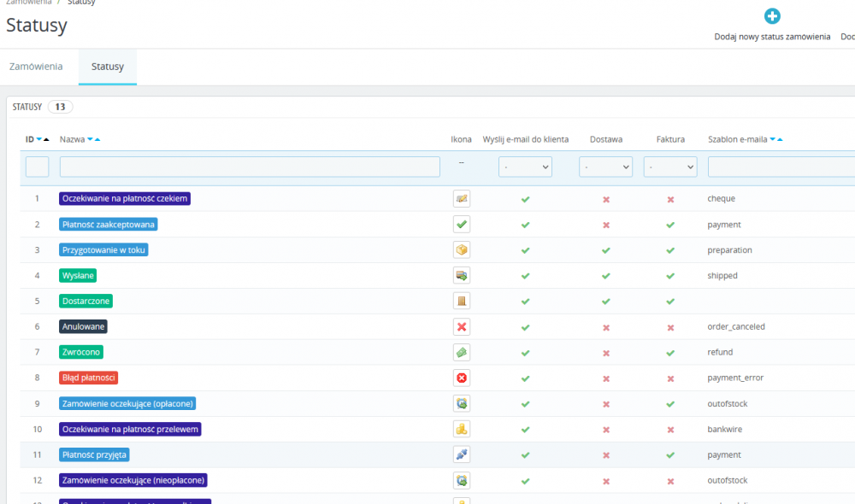Screen dimensions: 855x504
Task: Open the Oczekiwanie na płatność przelewem status
Action: tap(130, 429)
